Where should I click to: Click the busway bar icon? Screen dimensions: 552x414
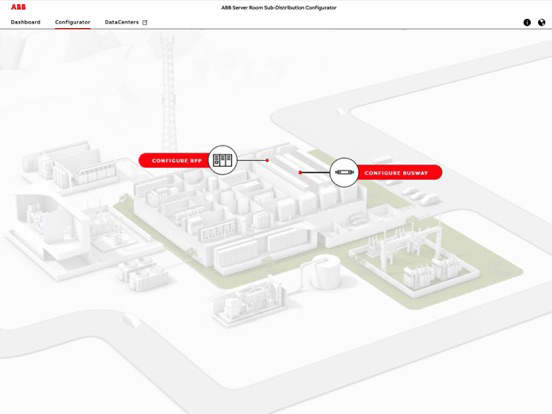click(x=344, y=172)
